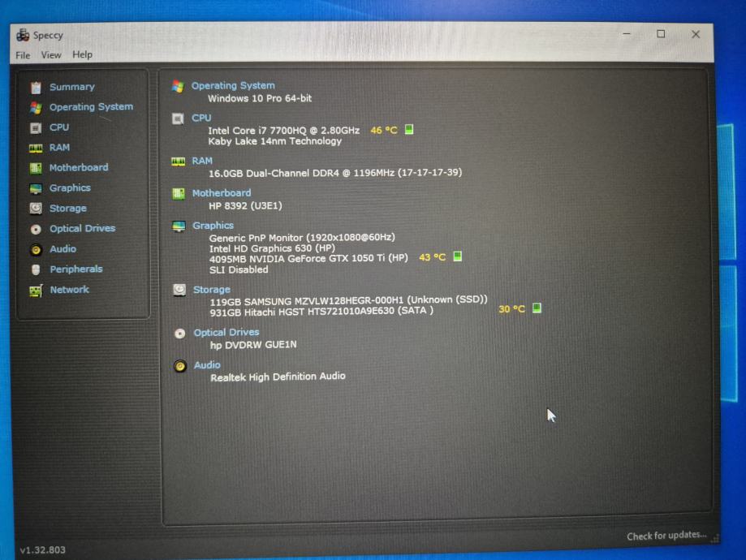This screenshot has height=560, width=746.
Task: Open the View menu
Action: [x=51, y=55]
